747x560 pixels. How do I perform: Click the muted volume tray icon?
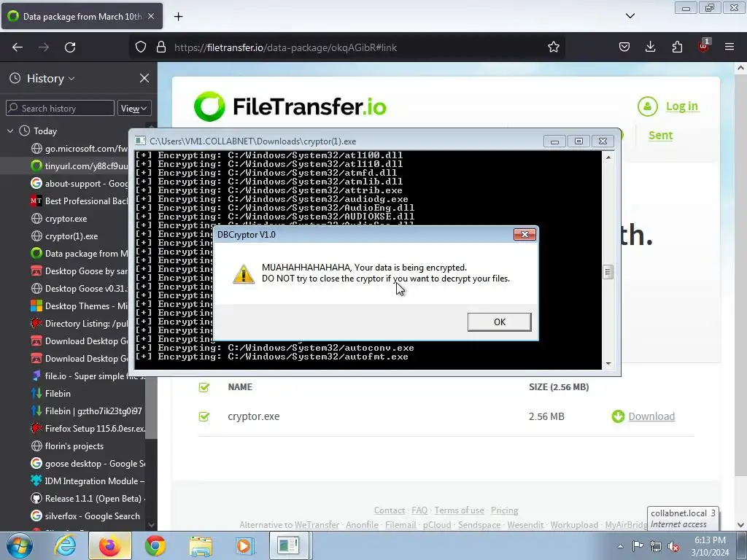pyautogui.click(x=673, y=546)
